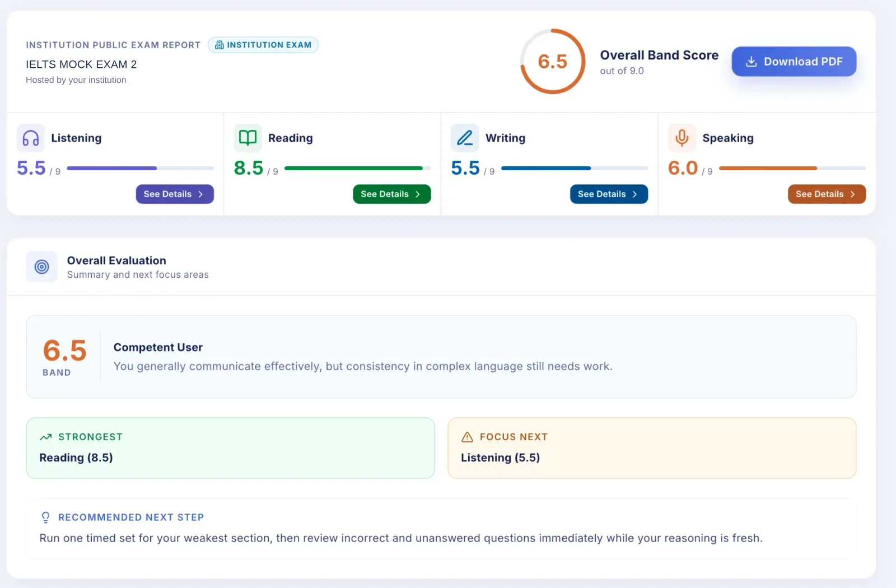The image size is (896, 588).
Task: Click the Writing pencil icon
Action: pyautogui.click(x=465, y=138)
